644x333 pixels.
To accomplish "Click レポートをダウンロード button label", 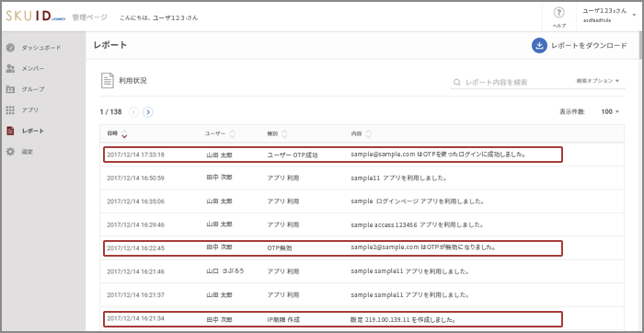I will [589, 46].
